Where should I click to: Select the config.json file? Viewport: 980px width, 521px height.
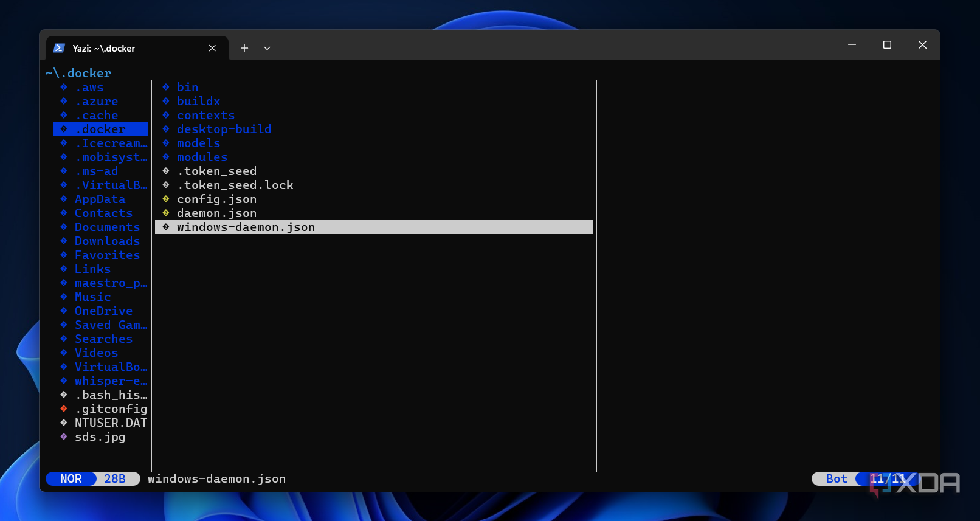217,199
